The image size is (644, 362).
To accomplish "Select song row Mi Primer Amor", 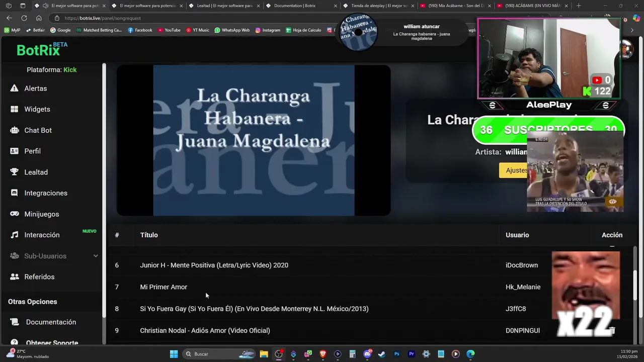I will pos(164,287).
